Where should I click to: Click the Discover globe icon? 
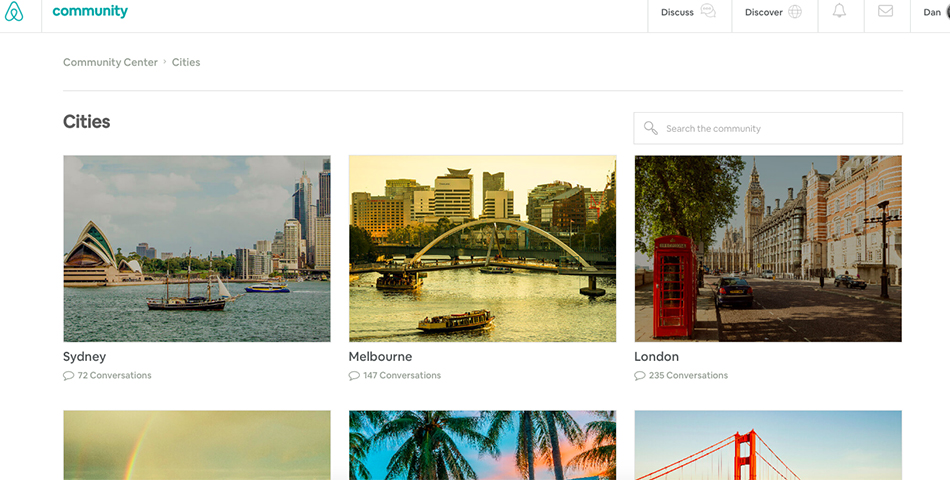[795, 12]
